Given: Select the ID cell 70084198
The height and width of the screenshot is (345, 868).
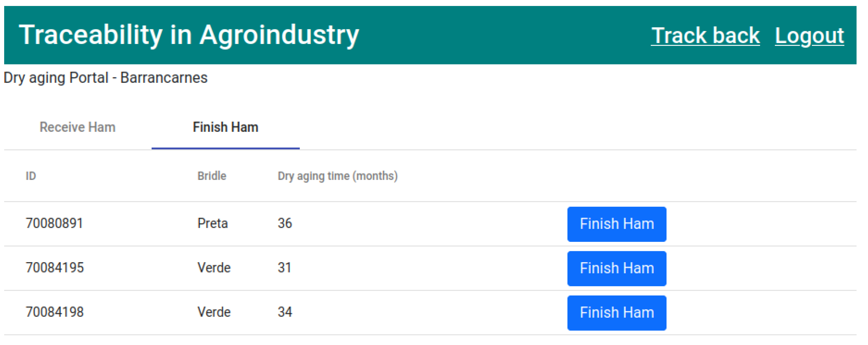Looking at the screenshot, I should (x=55, y=312).
